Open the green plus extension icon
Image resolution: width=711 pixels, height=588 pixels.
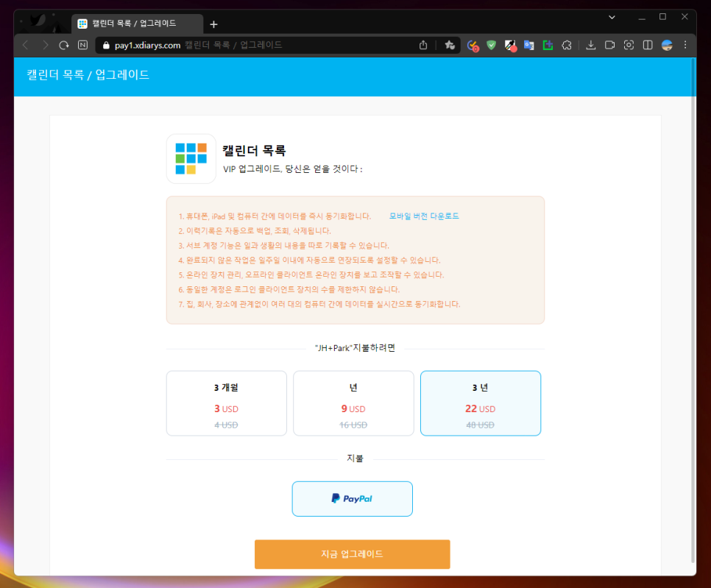548,45
